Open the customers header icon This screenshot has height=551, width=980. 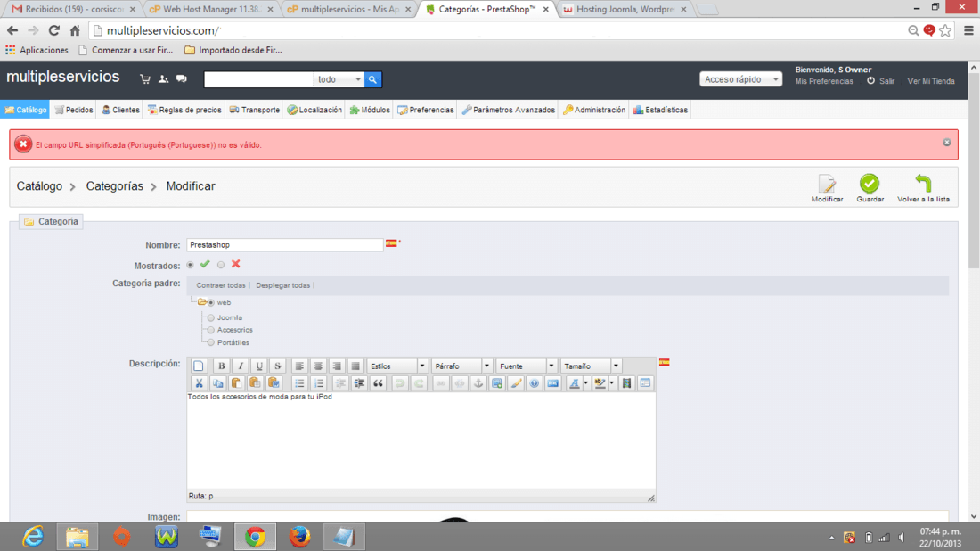(163, 78)
